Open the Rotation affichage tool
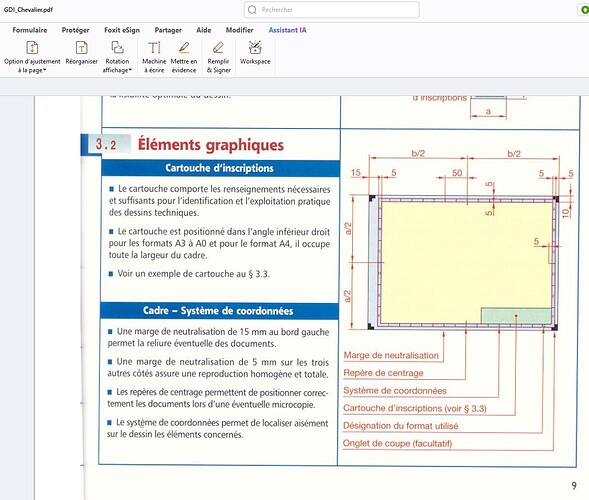This screenshot has height=500, width=589. pyautogui.click(x=117, y=56)
